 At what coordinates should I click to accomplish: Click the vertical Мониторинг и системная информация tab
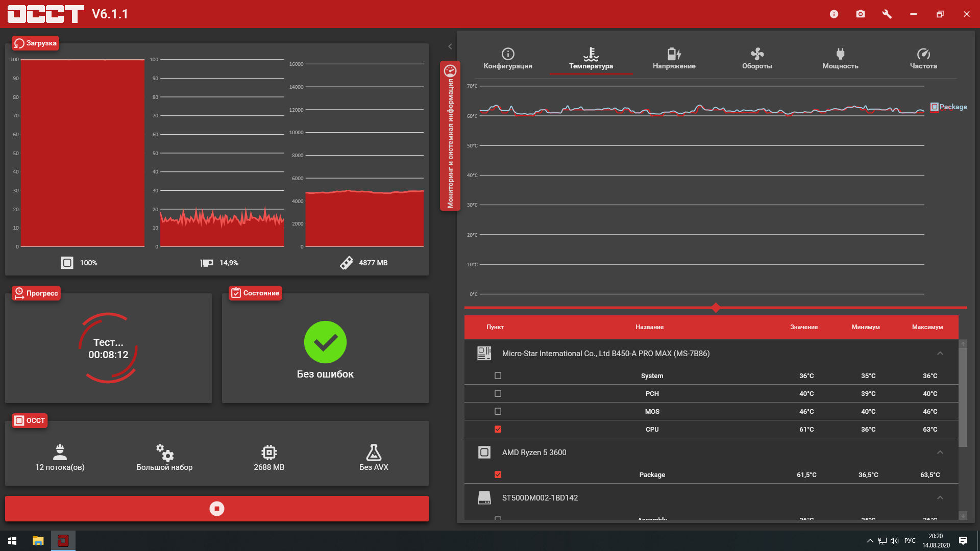pos(450,136)
